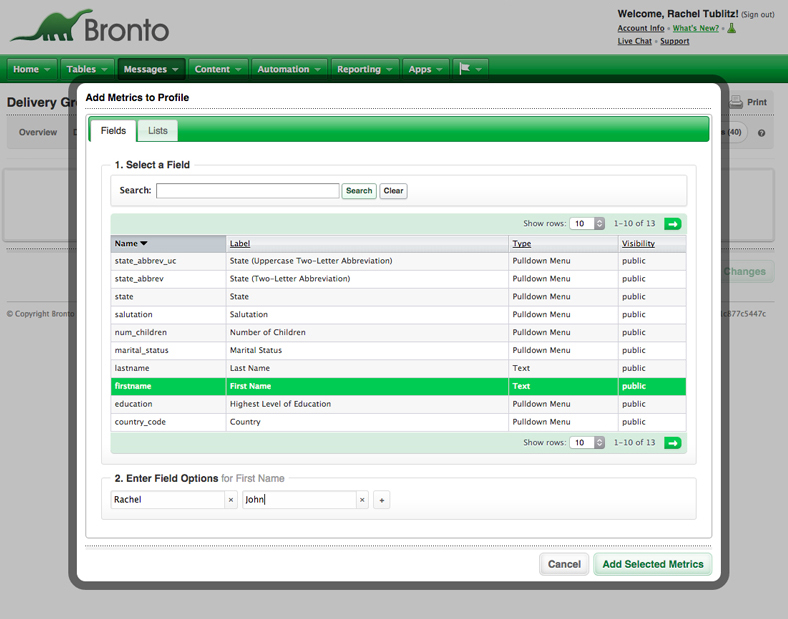Open the bottom Show rows dropdown
The height and width of the screenshot is (619, 788).
[x=586, y=442]
